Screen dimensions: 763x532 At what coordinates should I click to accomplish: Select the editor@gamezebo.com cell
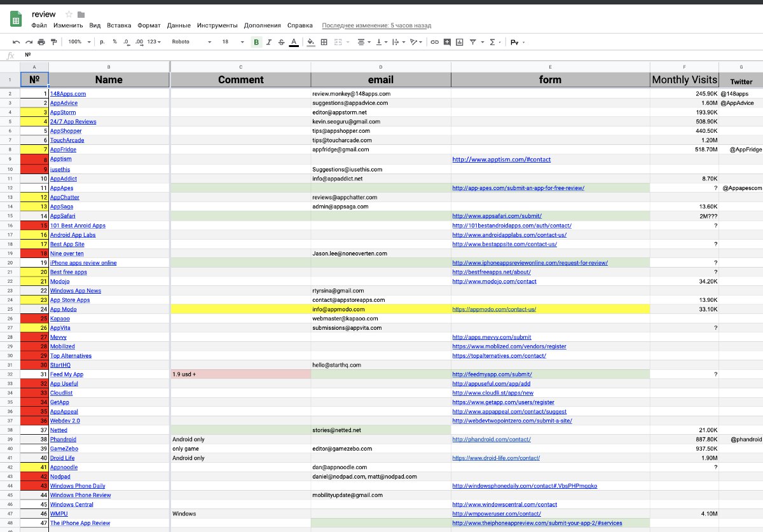click(381, 449)
